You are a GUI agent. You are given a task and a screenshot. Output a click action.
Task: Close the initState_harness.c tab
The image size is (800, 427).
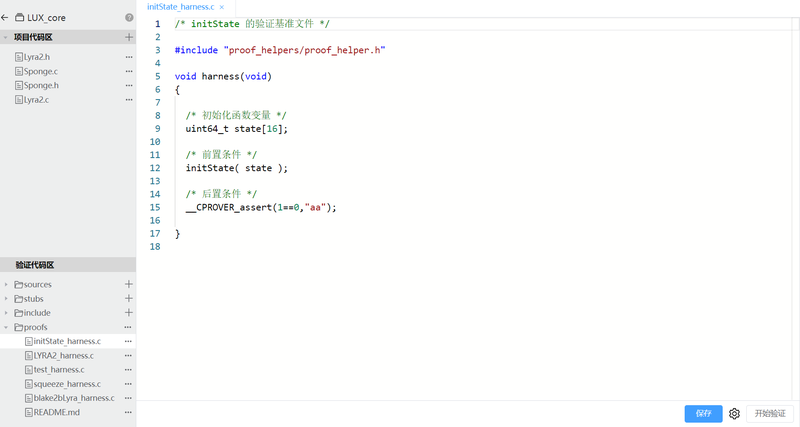coord(222,7)
